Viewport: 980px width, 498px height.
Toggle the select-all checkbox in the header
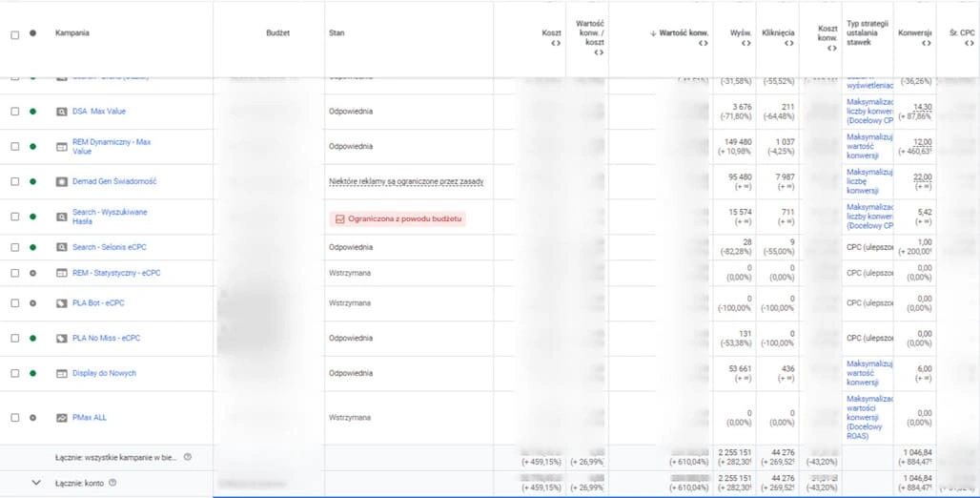click(14, 34)
